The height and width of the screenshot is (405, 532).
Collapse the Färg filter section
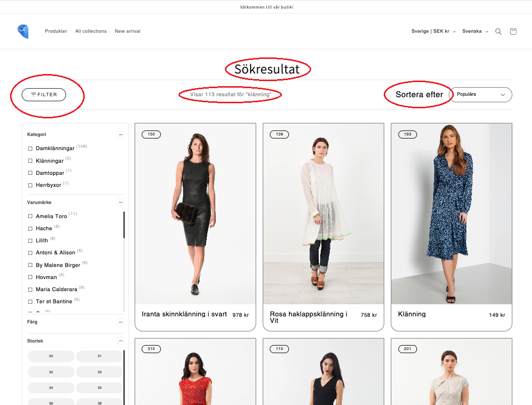[121, 322]
